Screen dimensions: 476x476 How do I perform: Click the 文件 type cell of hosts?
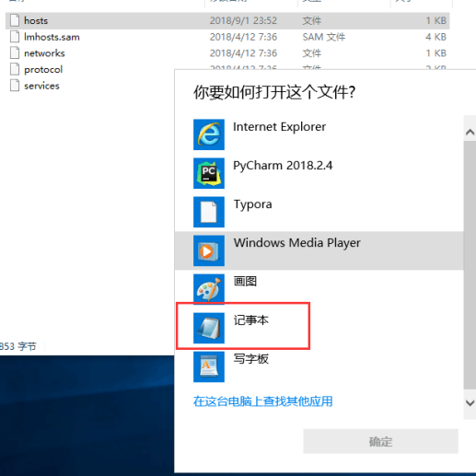tap(312, 20)
